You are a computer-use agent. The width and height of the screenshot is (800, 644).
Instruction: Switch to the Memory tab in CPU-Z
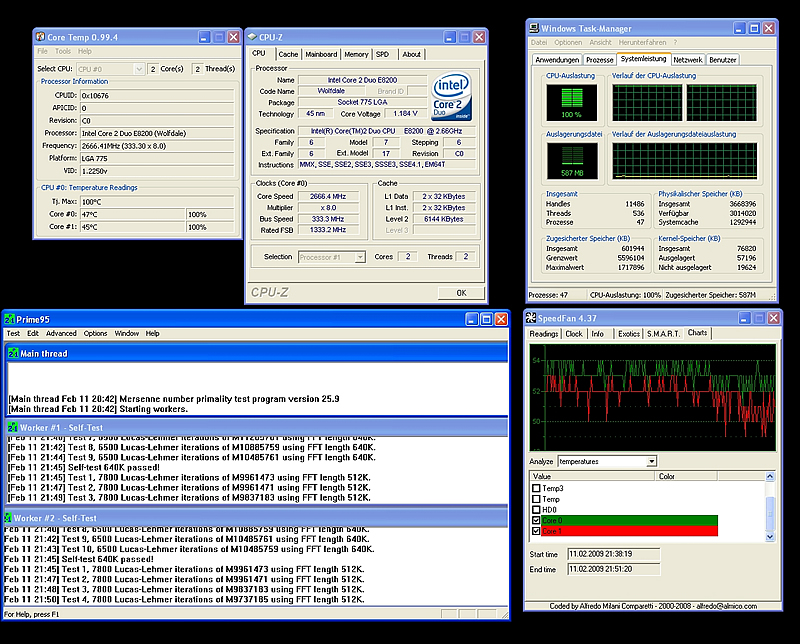tap(356, 54)
